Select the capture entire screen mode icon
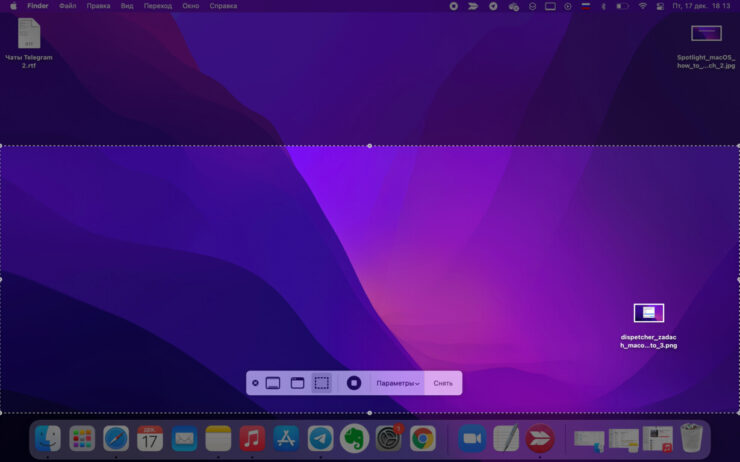 pyautogui.click(x=273, y=383)
